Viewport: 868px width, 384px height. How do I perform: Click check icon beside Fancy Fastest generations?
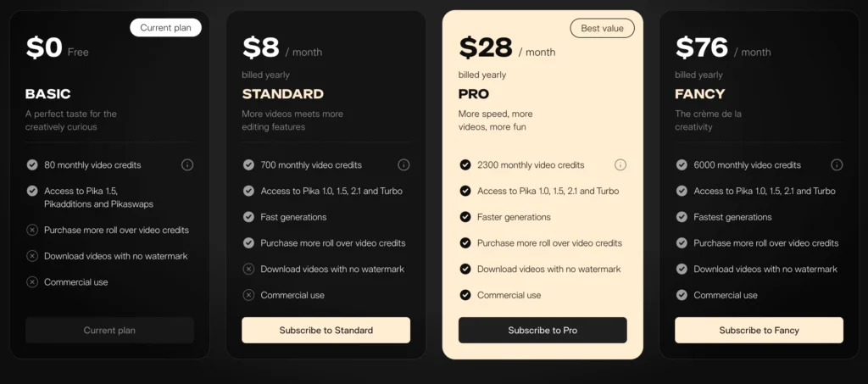682,217
